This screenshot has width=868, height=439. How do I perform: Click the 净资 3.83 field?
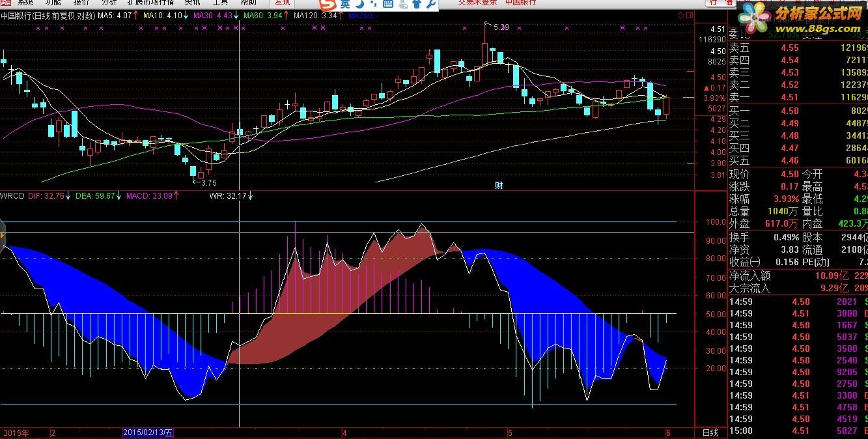pyautogui.click(x=763, y=249)
